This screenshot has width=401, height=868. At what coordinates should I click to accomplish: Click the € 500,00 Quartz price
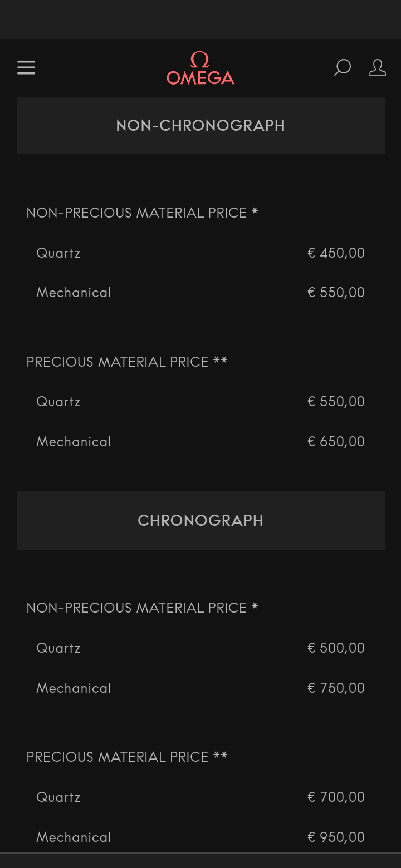336,648
